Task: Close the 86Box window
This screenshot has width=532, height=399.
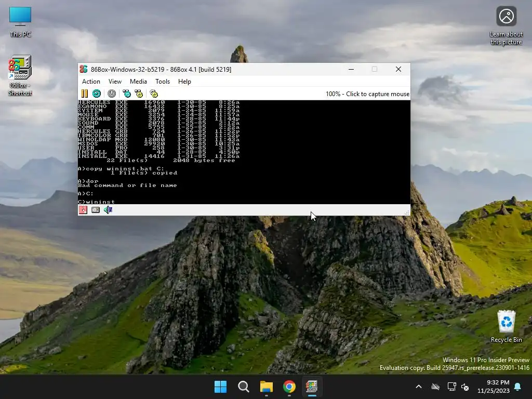Action: [x=398, y=69]
